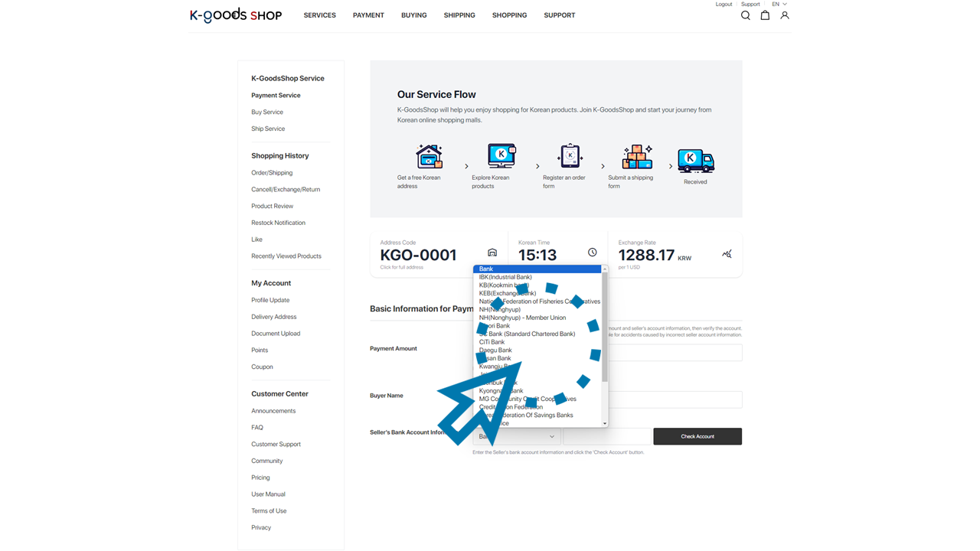Open the seller's Bank dropdown selector

pos(517,436)
